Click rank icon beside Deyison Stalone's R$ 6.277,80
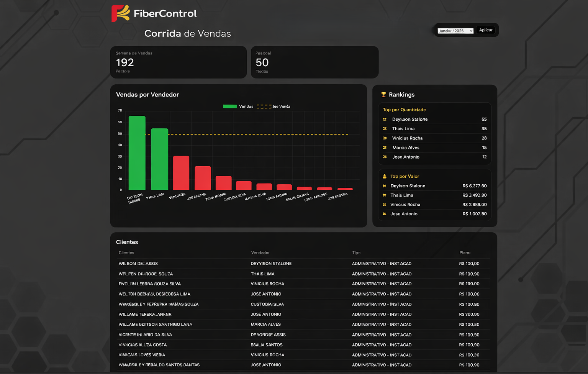 pos(384,186)
